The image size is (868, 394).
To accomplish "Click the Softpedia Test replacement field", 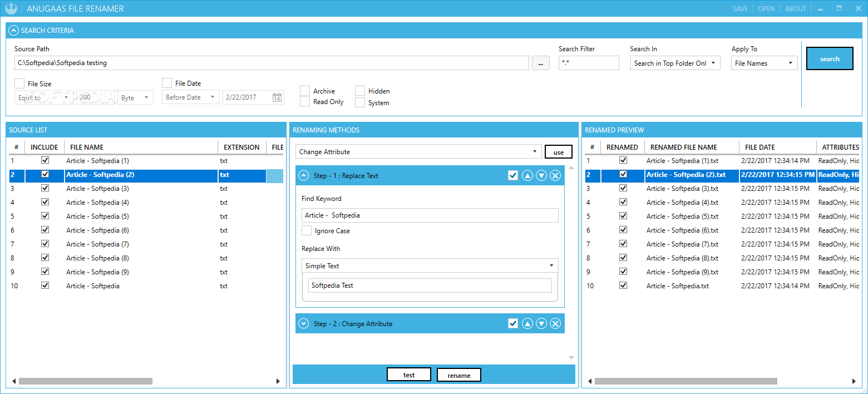I will coord(430,285).
